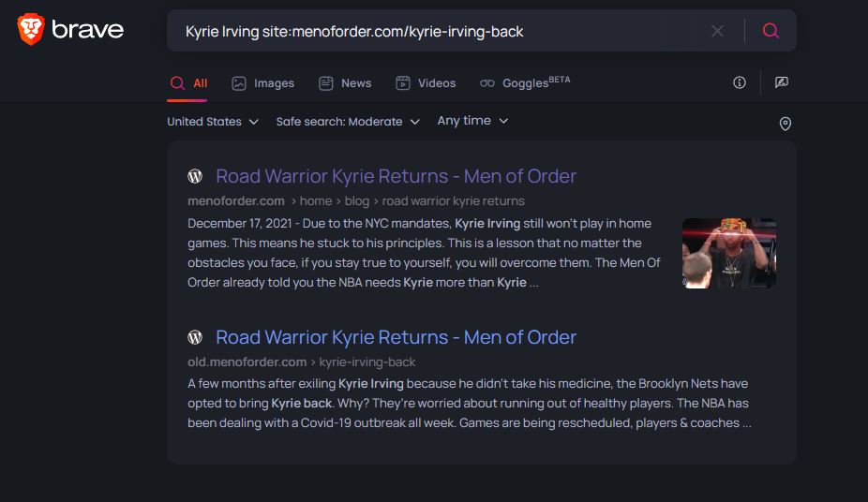
Task: Switch to the News tab
Action: tap(345, 83)
